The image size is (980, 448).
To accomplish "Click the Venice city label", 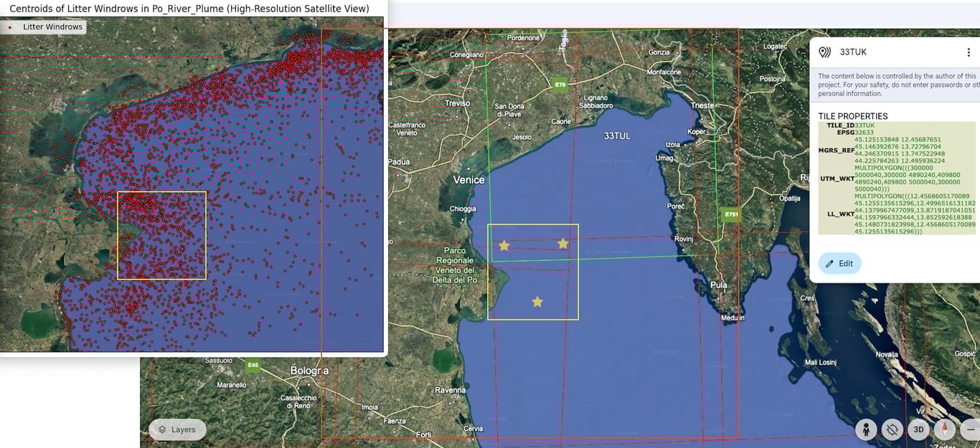I will (x=468, y=180).
